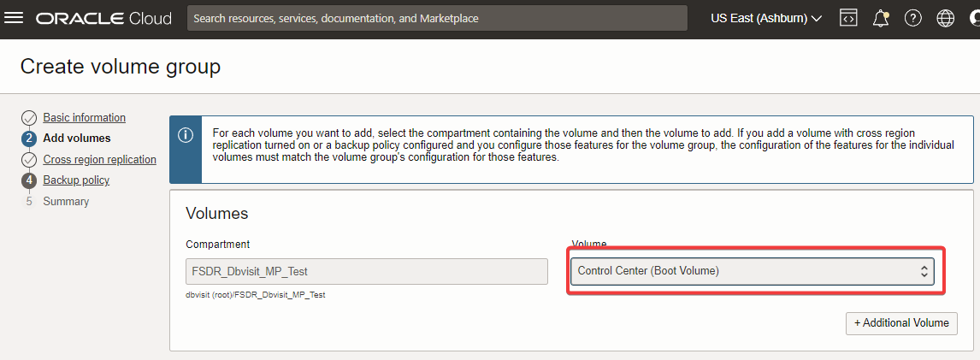Click the + Additional Volume button
The image size is (980, 360).
[x=901, y=323]
